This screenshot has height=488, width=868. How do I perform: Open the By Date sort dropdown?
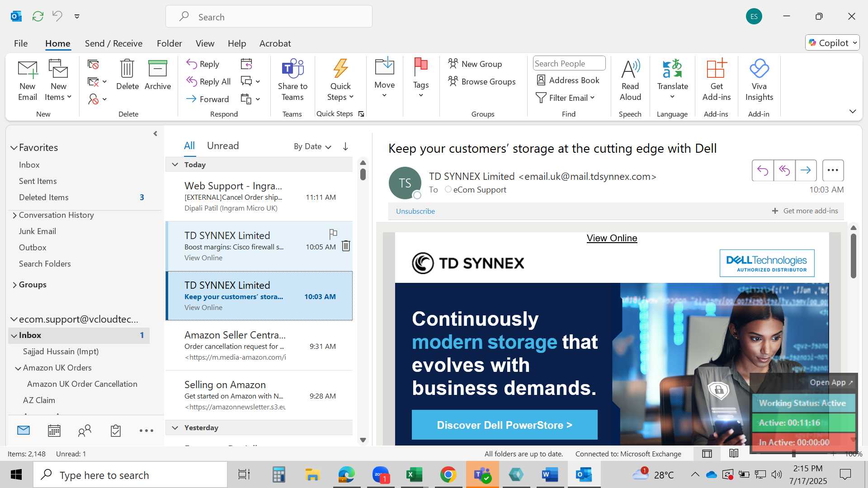click(x=312, y=146)
